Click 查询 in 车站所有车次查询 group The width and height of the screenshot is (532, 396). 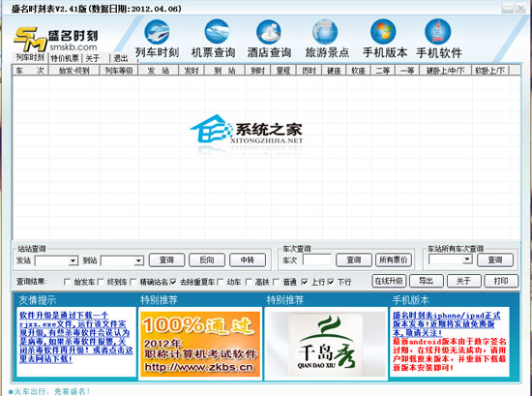coord(495,260)
